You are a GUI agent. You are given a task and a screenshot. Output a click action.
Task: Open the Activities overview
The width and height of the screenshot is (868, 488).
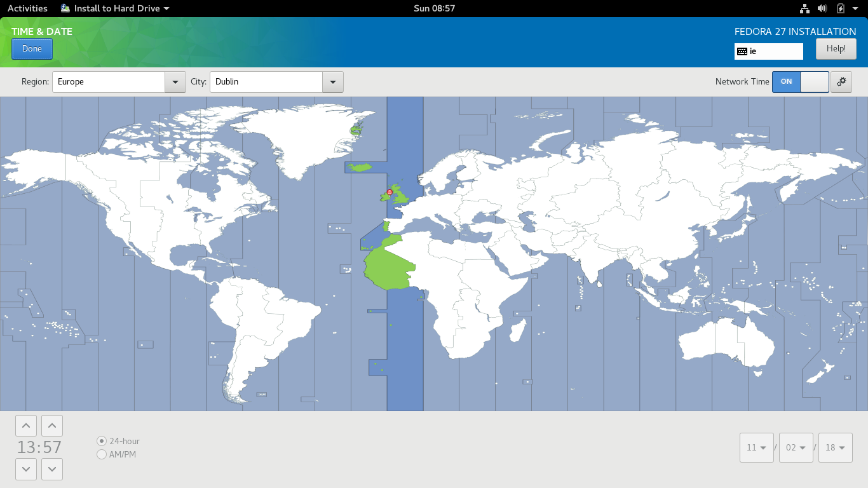(x=27, y=8)
